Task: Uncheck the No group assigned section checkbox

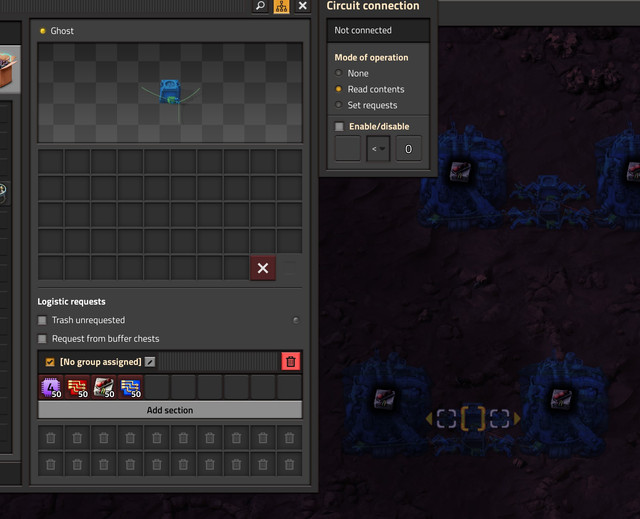Action: 50,362
